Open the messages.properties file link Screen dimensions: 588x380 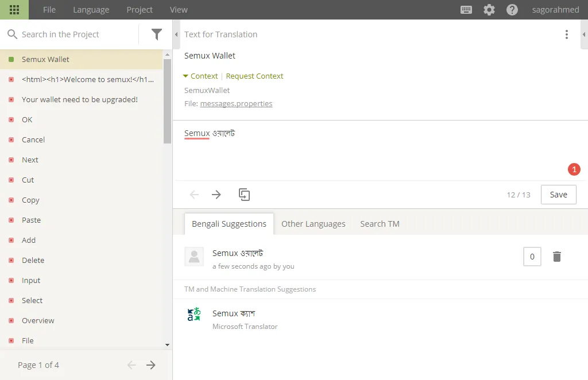236,103
